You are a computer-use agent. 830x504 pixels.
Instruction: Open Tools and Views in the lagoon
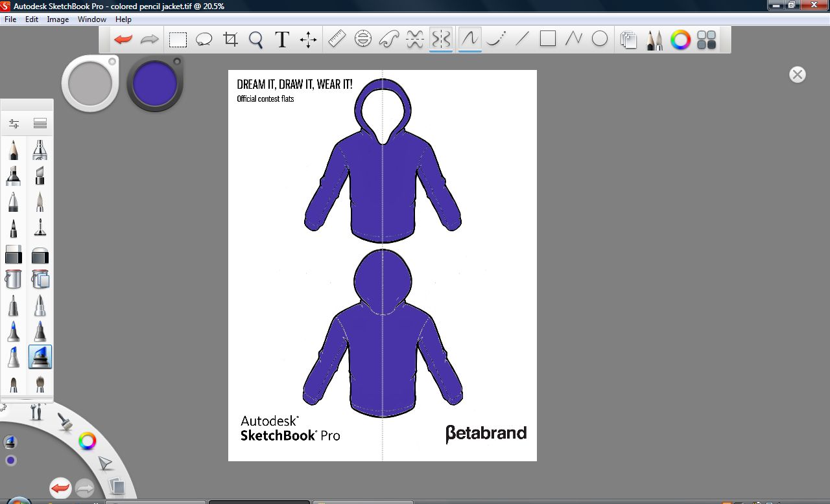pos(36,411)
